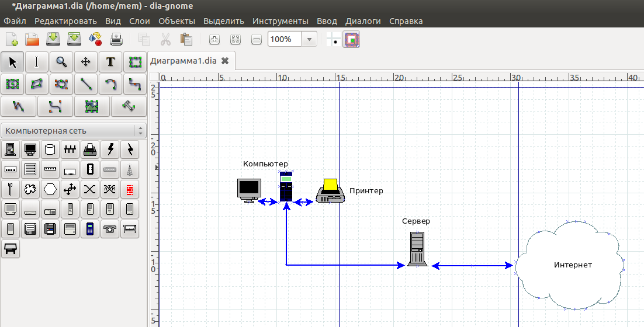644x327 pixels.
Task: Pick the blue mobile phone shape
Action: click(90, 229)
